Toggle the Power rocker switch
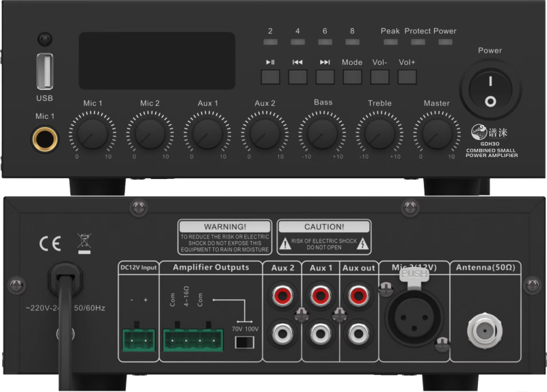Image resolution: width=547 pixels, height=392 pixels. coord(490,92)
